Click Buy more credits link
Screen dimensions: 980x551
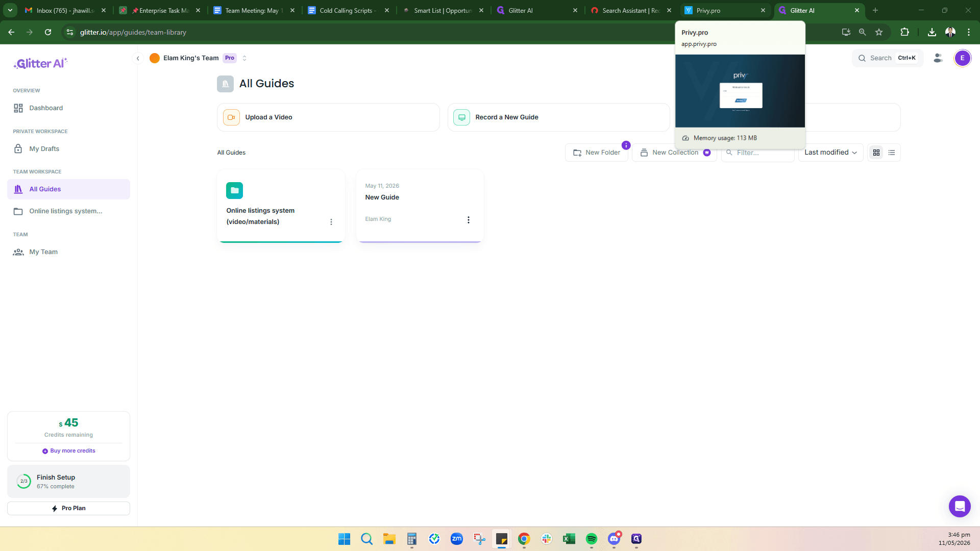tap(69, 451)
